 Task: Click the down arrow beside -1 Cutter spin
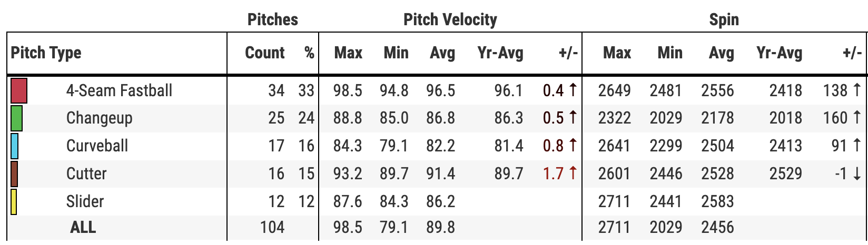click(857, 174)
